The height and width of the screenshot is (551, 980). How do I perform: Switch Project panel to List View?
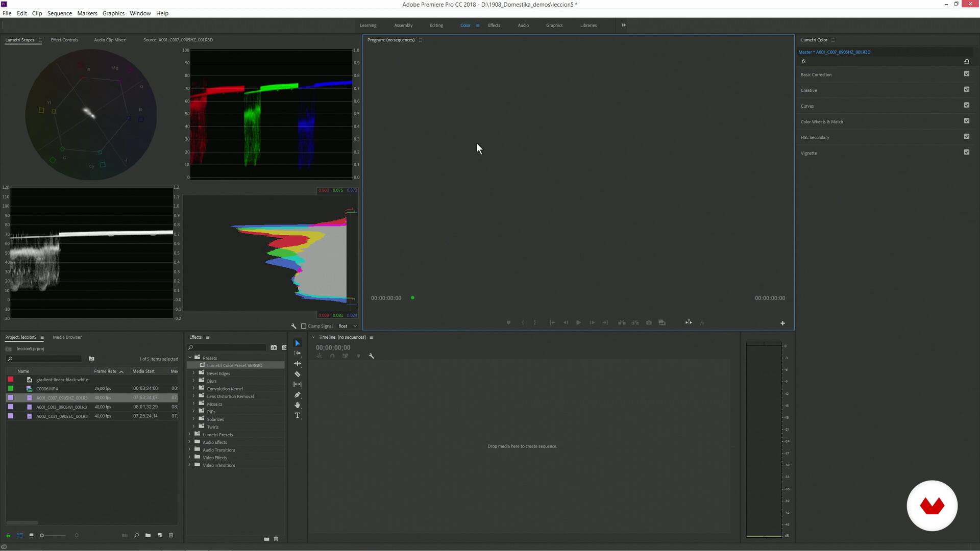[x=20, y=535]
